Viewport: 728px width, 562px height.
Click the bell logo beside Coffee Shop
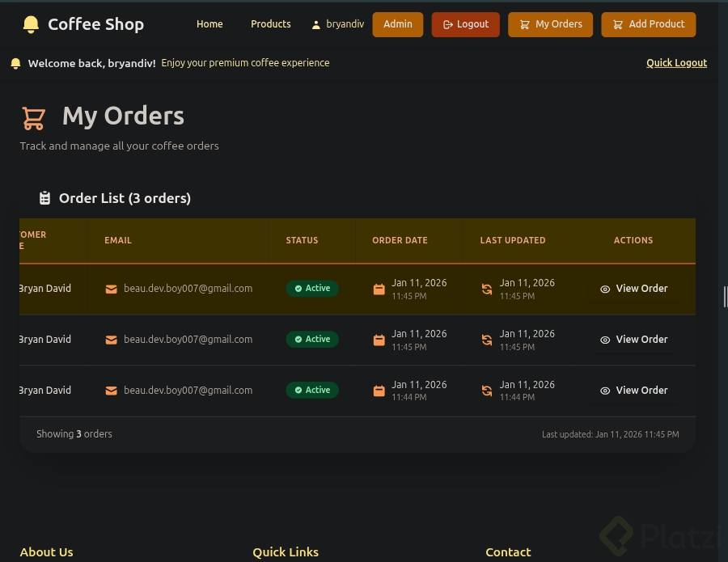tap(31, 24)
